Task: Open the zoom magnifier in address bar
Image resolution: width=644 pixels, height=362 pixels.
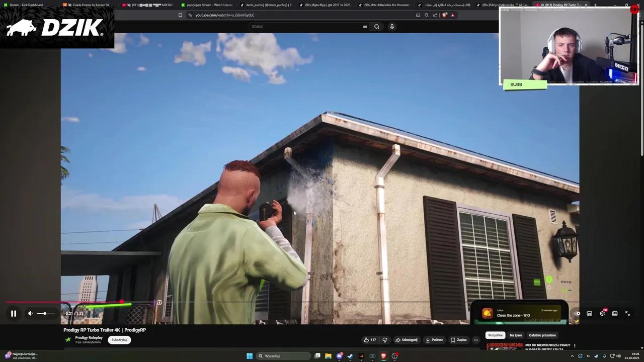Action: (x=427, y=15)
